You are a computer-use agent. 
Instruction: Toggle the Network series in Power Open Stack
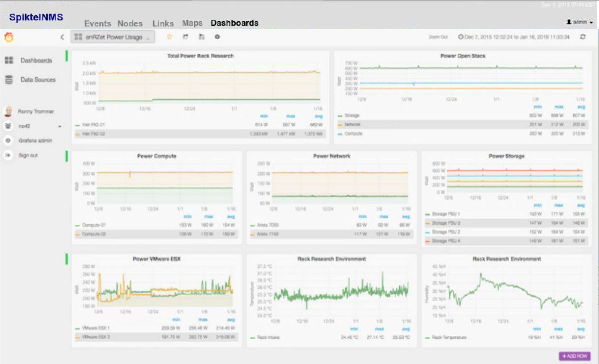coord(352,124)
